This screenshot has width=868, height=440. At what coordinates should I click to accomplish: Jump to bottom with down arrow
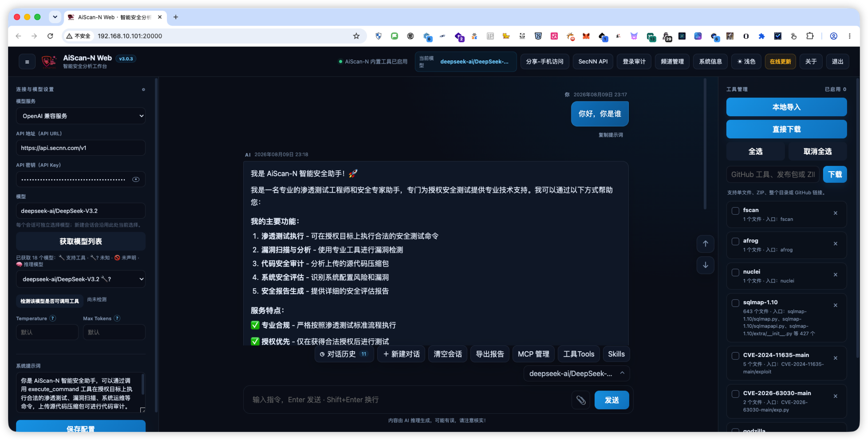(x=705, y=265)
